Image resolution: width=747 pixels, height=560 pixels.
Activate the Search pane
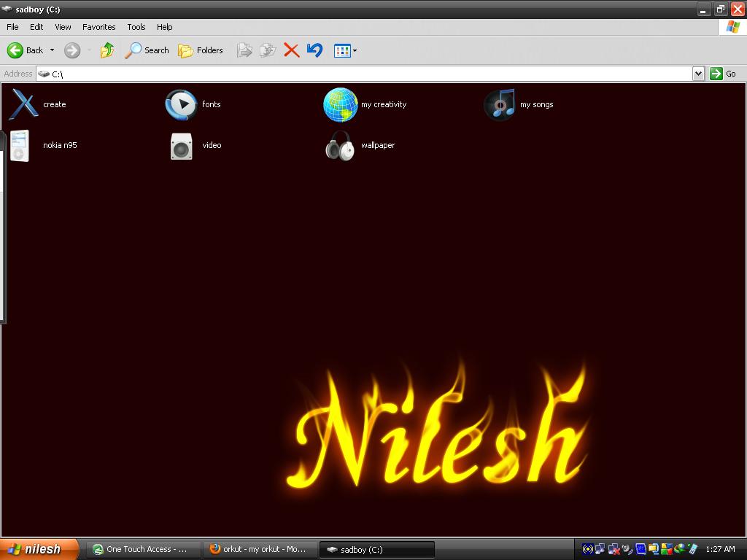[147, 50]
